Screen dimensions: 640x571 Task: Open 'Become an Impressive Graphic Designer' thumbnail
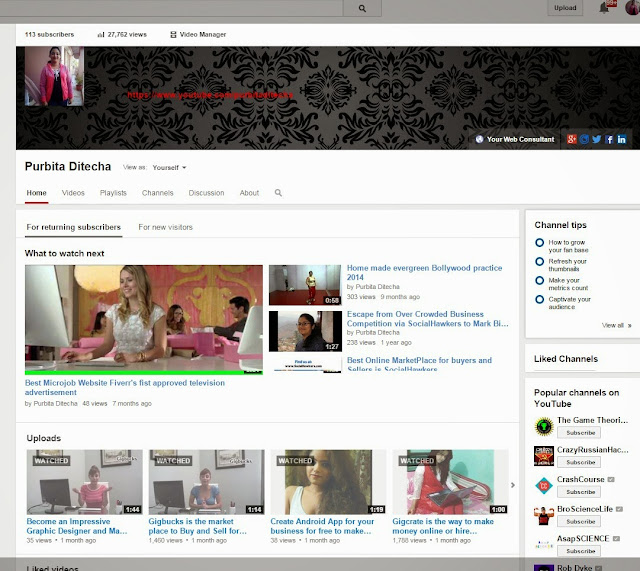click(x=84, y=482)
